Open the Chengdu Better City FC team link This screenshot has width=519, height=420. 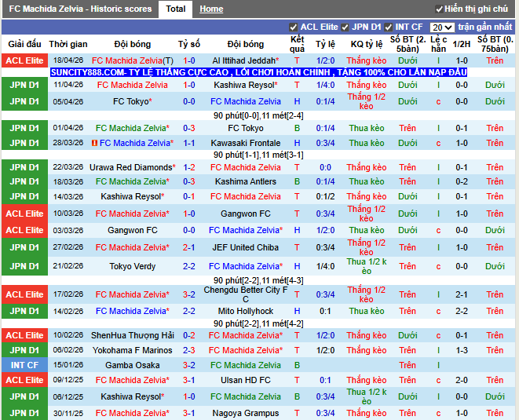(246, 294)
